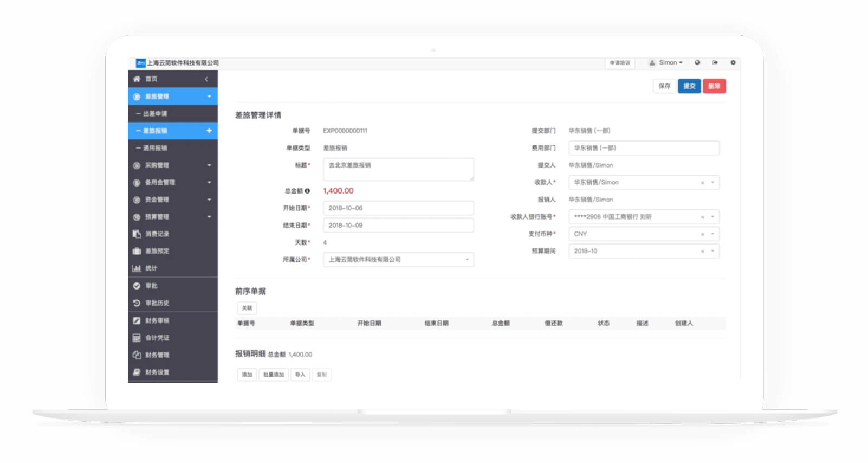This screenshot has width=868, height=463.
Task: Click the settings gear icon in top bar
Action: pyautogui.click(x=733, y=63)
